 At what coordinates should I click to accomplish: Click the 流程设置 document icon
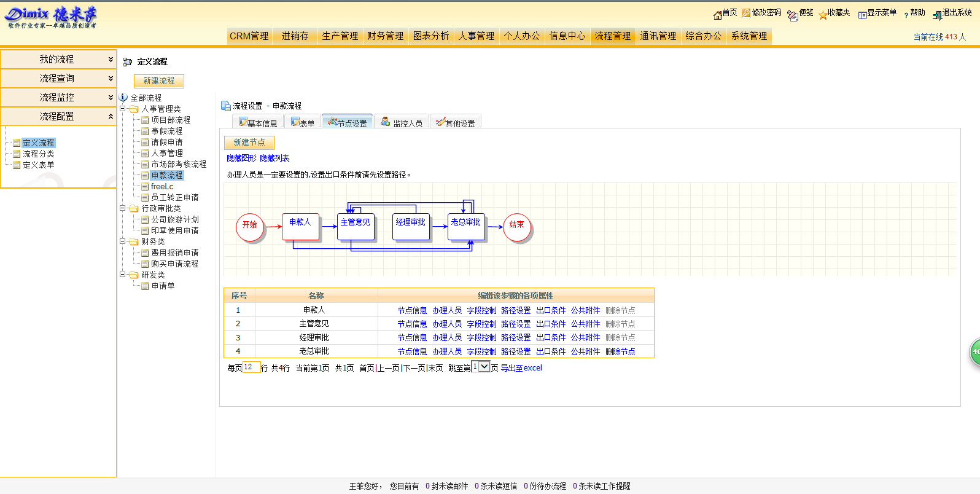click(225, 106)
